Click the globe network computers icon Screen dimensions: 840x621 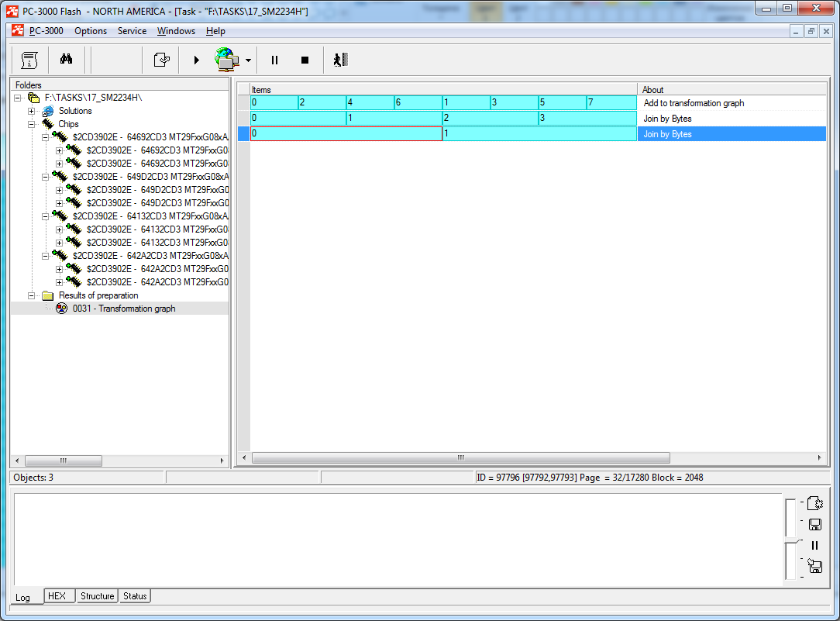point(226,60)
